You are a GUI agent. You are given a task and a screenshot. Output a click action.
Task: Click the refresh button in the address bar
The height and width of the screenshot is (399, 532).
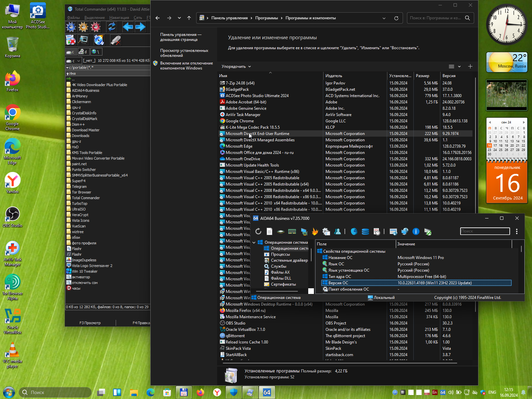click(396, 18)
